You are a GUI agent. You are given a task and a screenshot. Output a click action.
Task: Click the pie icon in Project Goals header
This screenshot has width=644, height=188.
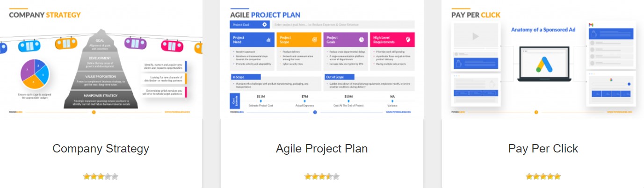point(361,40)
